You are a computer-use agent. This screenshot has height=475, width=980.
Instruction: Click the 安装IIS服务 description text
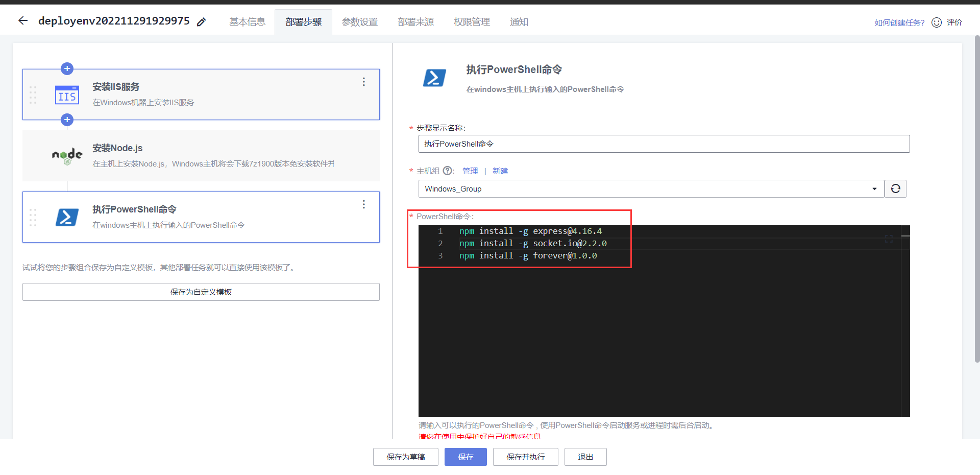coord(143,103)
